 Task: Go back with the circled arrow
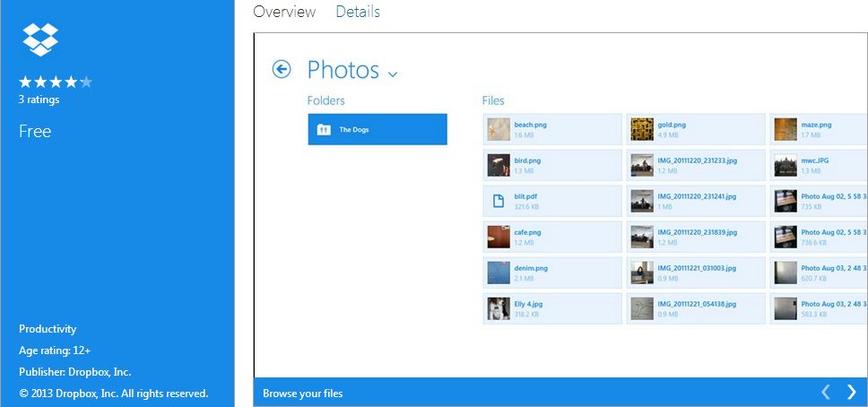pos(282,69)
